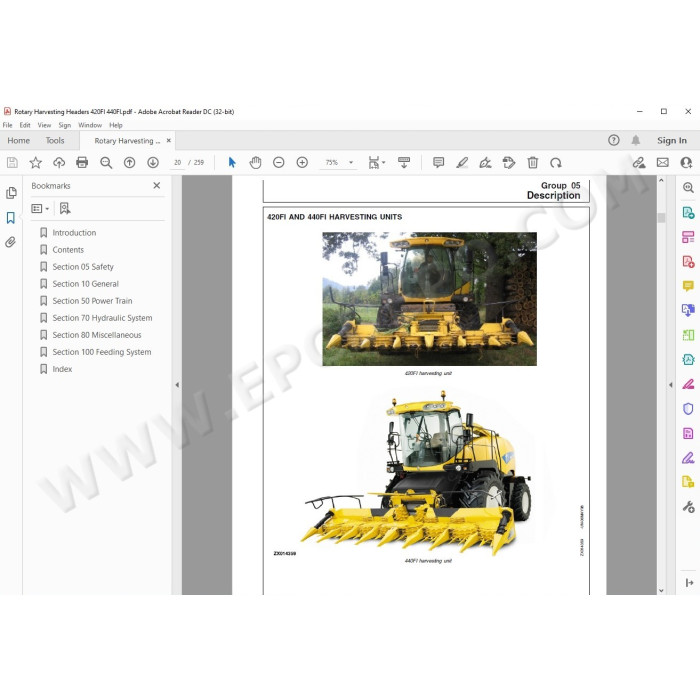Go to the previous page with the up arrow

pos(129,162)
